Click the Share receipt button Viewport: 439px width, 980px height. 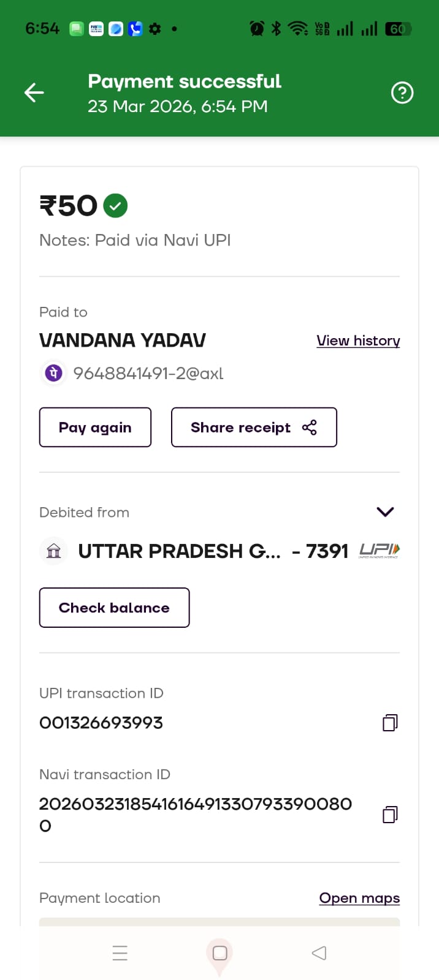(254, 428)
